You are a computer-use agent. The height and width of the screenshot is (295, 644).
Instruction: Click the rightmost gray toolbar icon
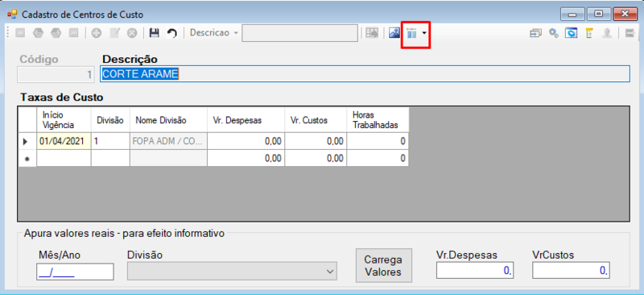630,33
